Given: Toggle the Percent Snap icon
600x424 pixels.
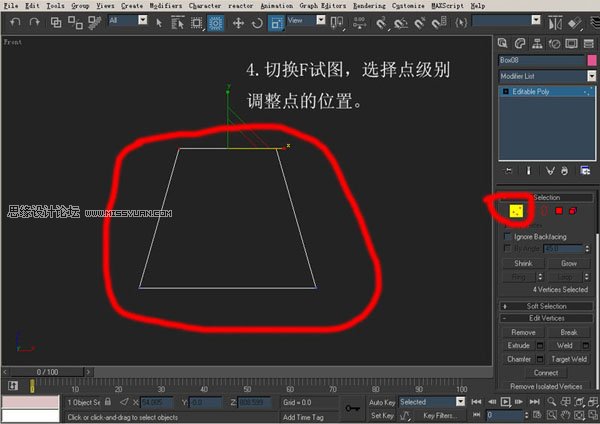Looking at the screenshot, I should [420, 23].
